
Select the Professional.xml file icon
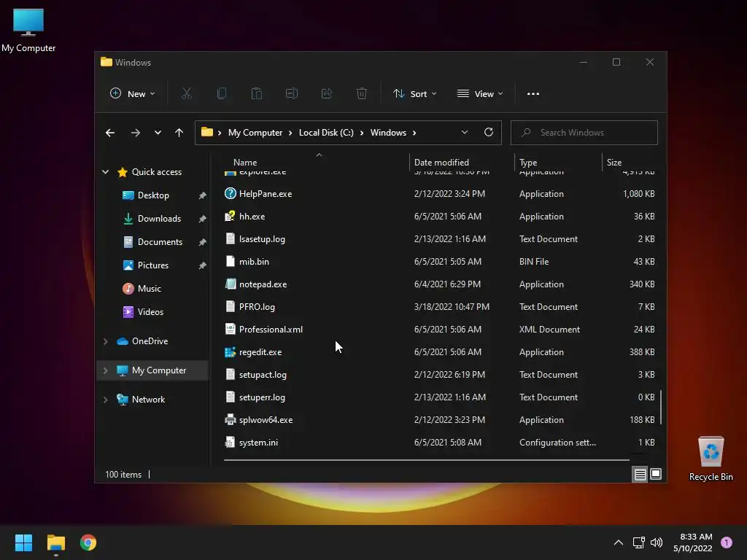230,329
